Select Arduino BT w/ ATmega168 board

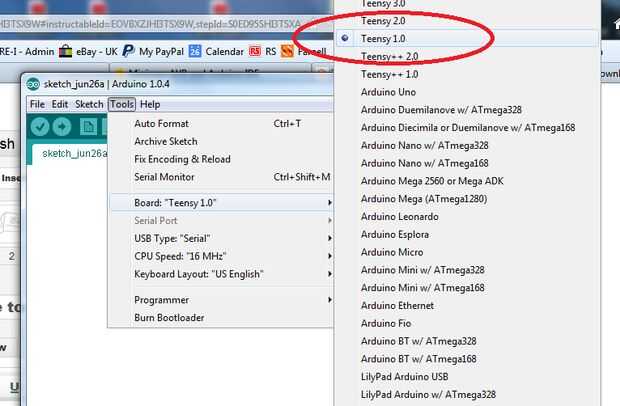click(x=467, y=359)
